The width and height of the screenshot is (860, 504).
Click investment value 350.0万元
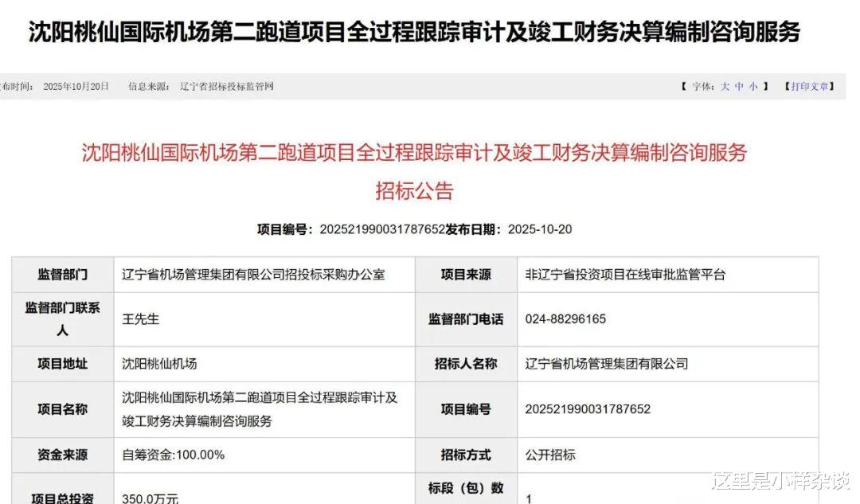point(150,498)
